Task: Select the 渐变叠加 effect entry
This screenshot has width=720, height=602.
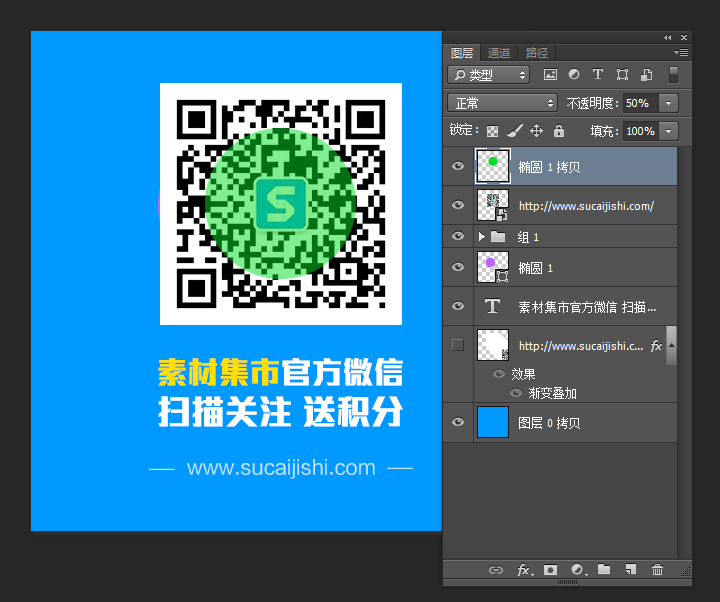Action: pos(552,394)
